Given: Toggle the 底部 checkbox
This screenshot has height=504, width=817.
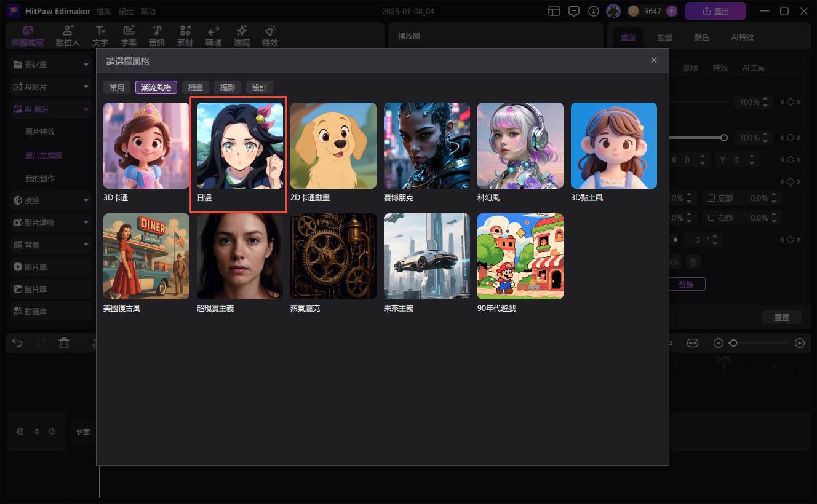Looking at the screenshot, I should (x=712, y=198).
